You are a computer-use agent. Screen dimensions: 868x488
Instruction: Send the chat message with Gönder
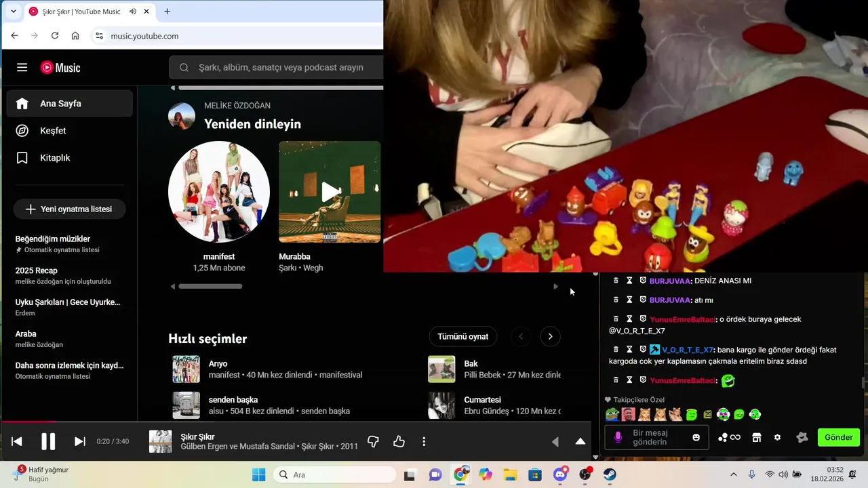(x=839, y=437)
